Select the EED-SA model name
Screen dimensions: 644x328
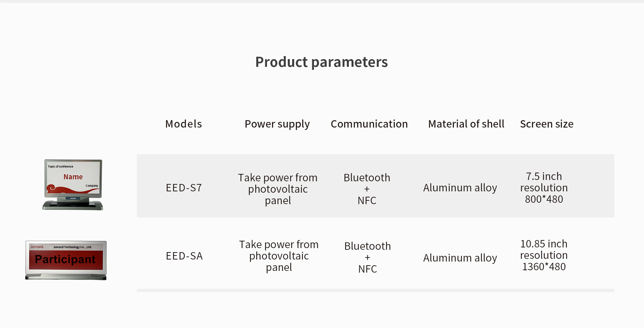184,256
